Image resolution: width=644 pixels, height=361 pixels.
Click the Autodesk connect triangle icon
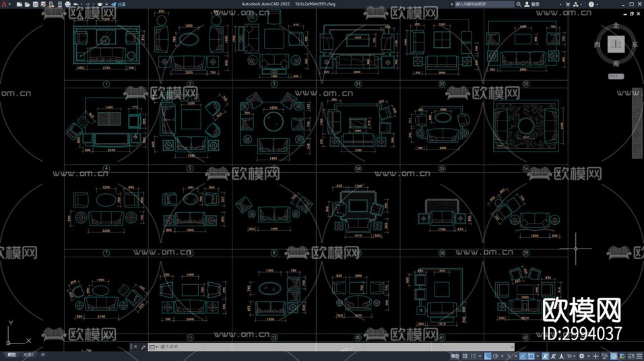pos(576,4)
